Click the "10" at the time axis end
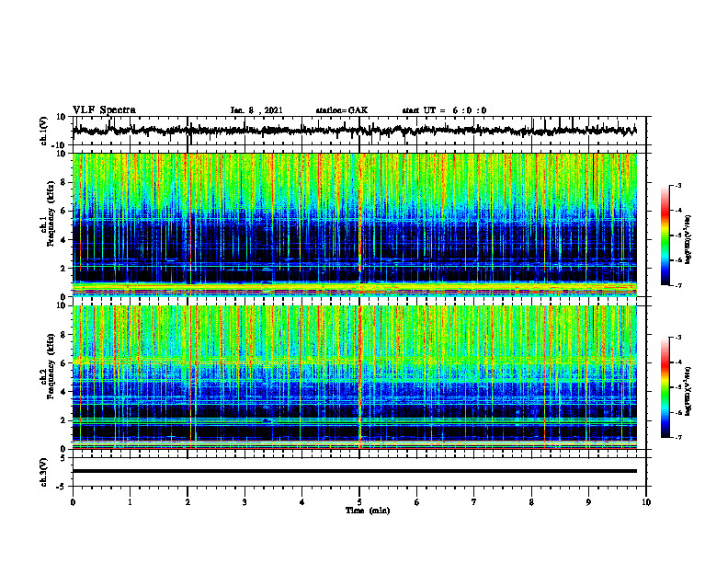 pos(646,502)
